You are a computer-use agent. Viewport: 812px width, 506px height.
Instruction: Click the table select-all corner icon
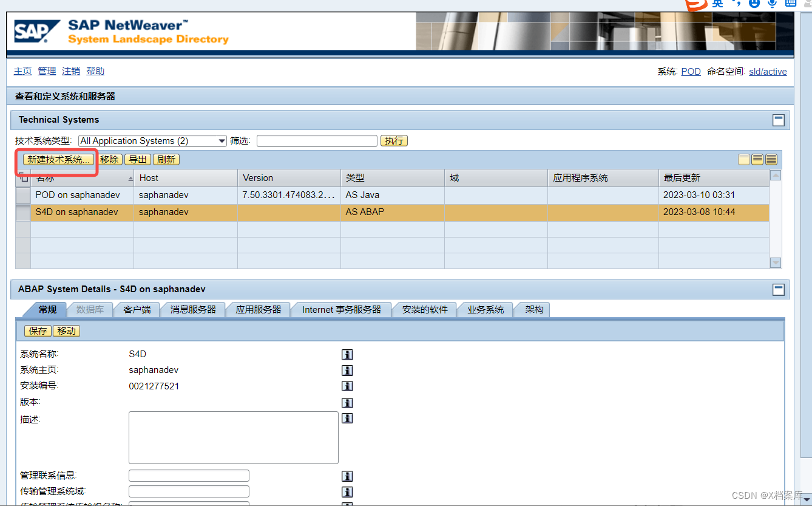(23, 177)
